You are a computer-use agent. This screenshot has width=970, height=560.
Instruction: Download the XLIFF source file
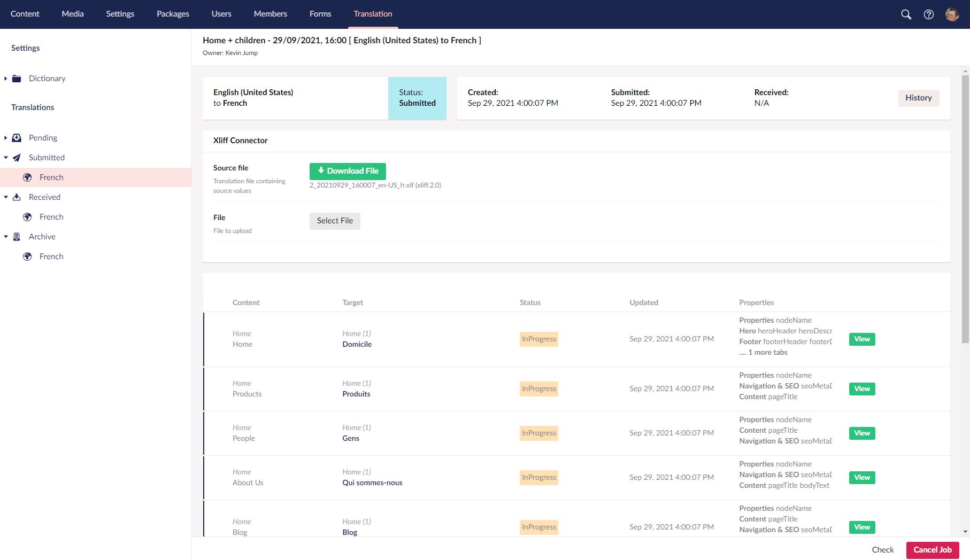[348, 171]
